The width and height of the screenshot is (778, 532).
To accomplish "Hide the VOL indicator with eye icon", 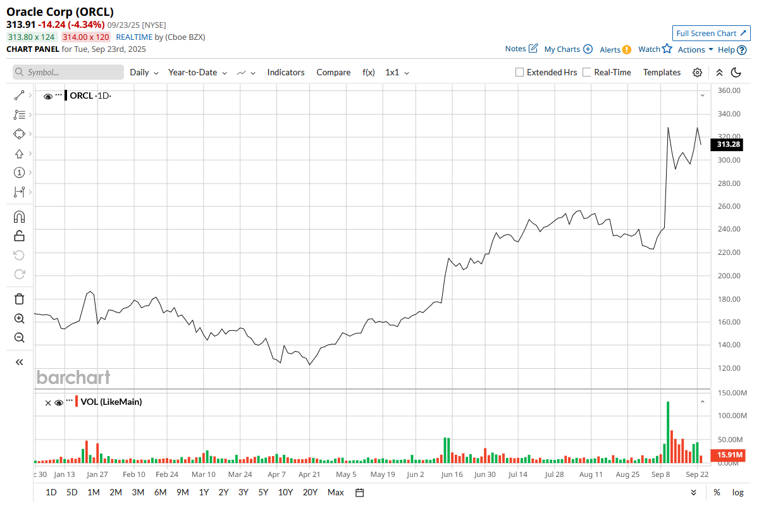I will (x=59, y=402).
